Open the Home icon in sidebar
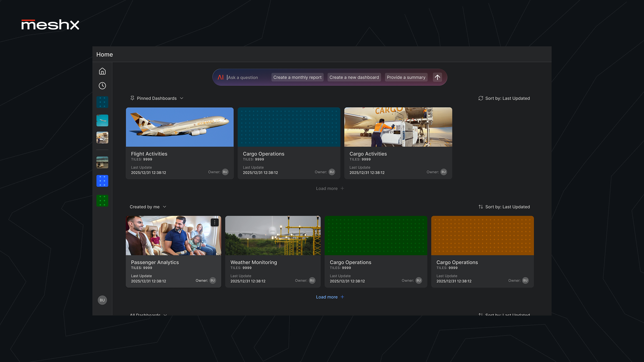This screenshot has height=362, width=644. 102,71
